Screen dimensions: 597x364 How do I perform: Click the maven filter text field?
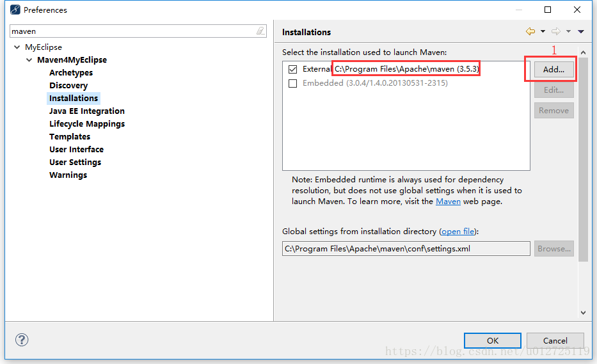(133, 31)
